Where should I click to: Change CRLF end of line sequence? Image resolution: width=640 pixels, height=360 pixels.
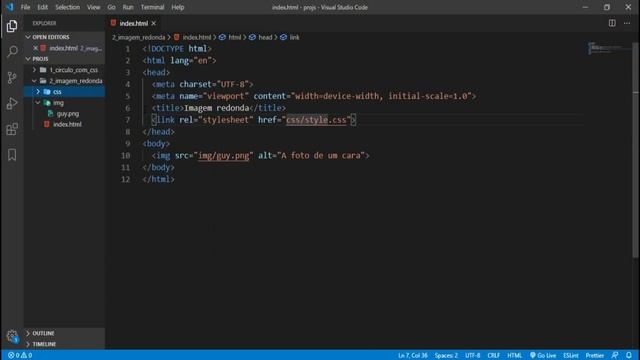point(493,355)
